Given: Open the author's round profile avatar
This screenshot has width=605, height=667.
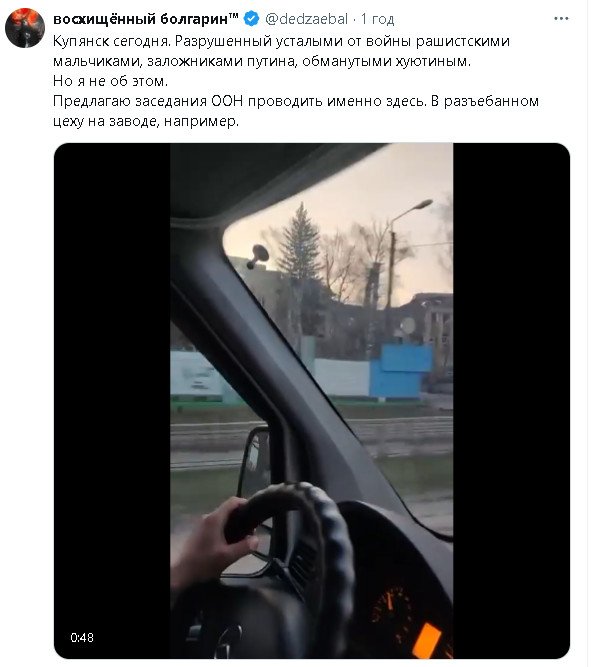Looking at the screenshot, I should [25, 28].
